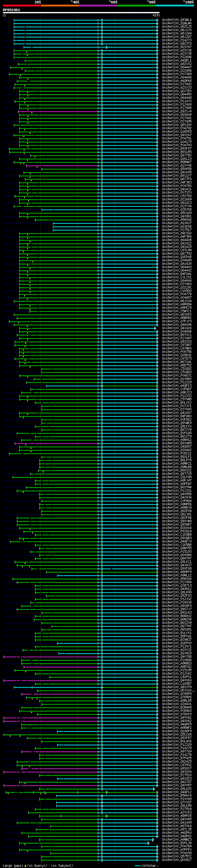
Task: Click label UniRef100_Q5CCK8
Action: tap(177, 735)
